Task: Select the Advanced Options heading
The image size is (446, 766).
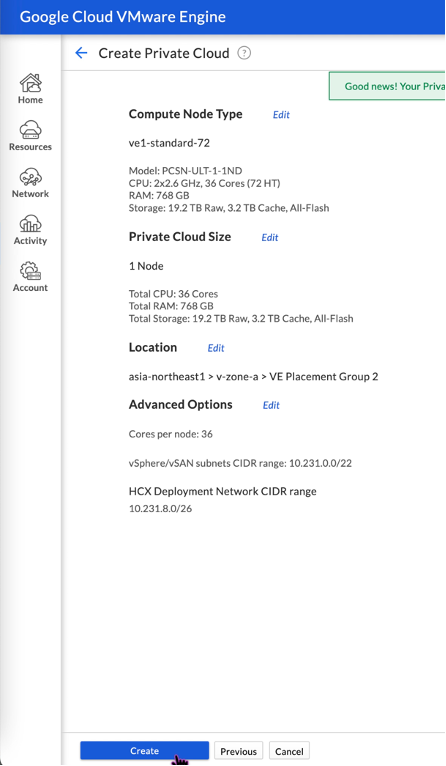Action: (181, 404)
